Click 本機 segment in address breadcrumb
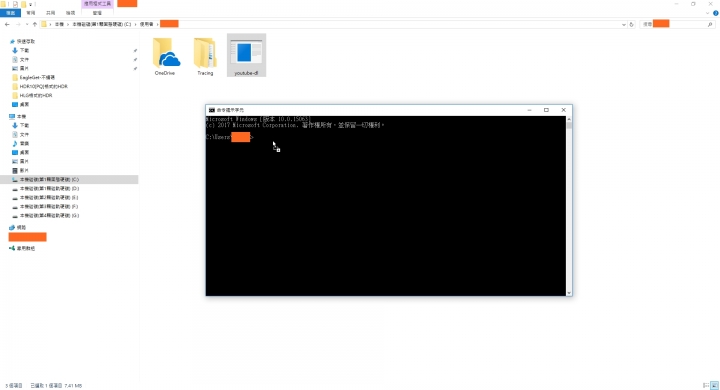The width and height of the screenshot is (720, 390). pyautogui.click(x=59, y=24)
